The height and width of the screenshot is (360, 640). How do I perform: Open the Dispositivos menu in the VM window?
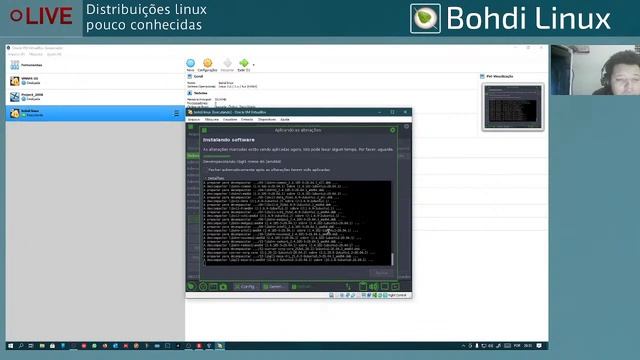[267, 120]
